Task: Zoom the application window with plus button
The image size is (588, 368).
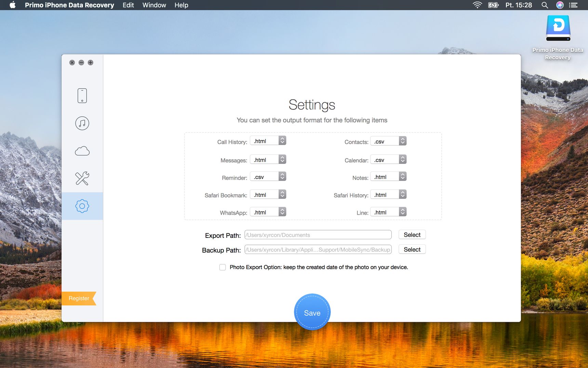Action: [x=91, y=63]
